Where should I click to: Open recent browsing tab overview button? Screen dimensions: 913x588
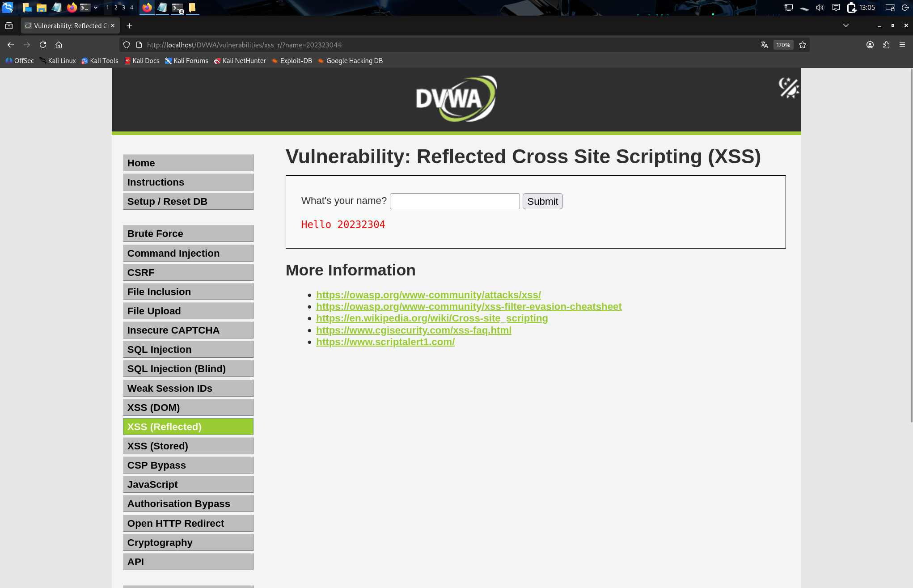9,25
